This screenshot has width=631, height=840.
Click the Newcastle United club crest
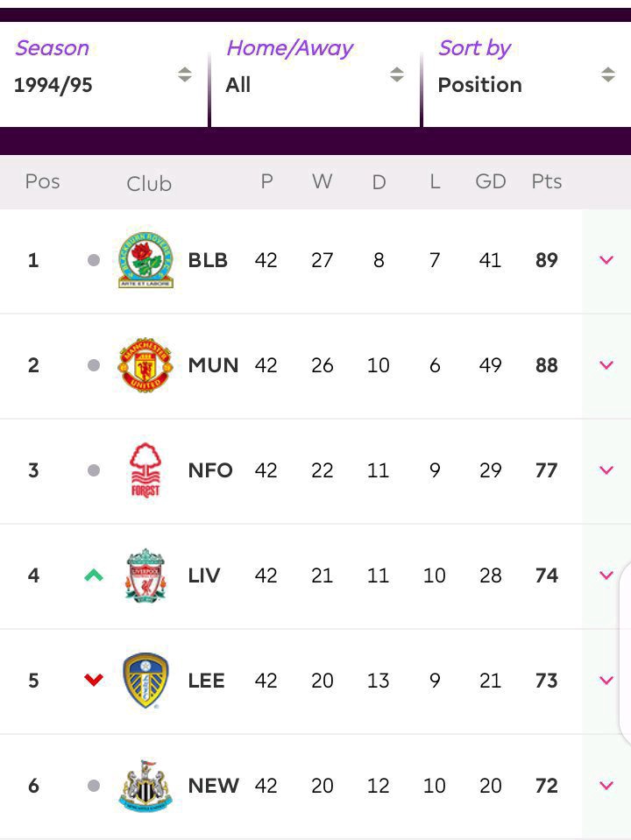pyautogui.click(x=145, y=786)
